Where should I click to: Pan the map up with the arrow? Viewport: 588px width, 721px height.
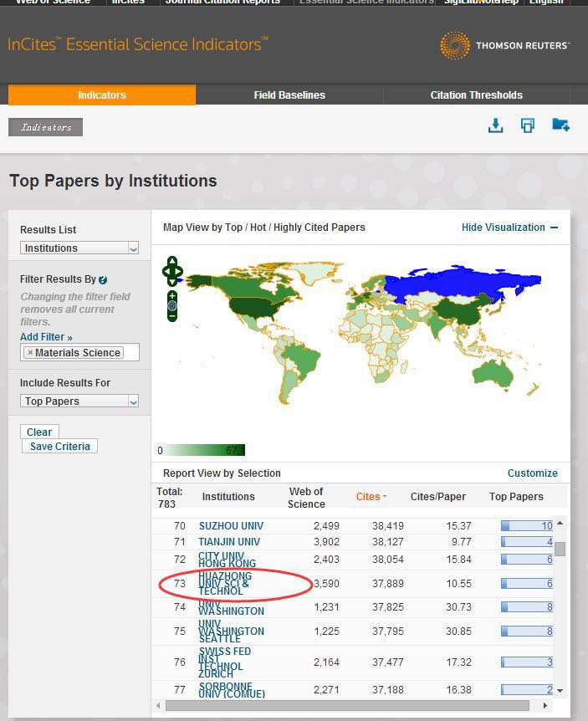[x=172, y=261]
